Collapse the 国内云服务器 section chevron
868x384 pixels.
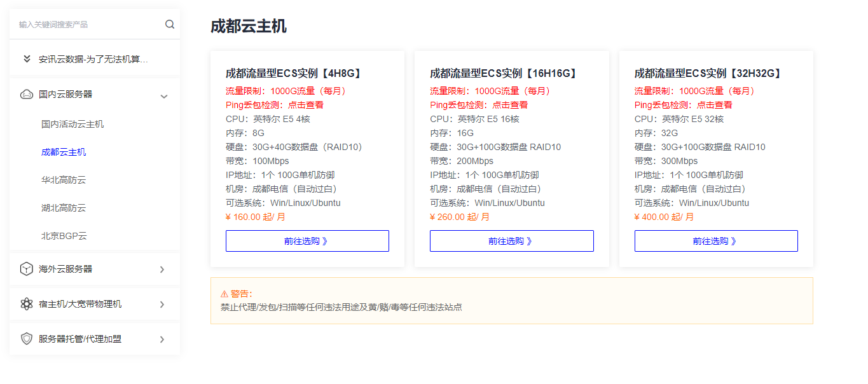tap(163, 97)
